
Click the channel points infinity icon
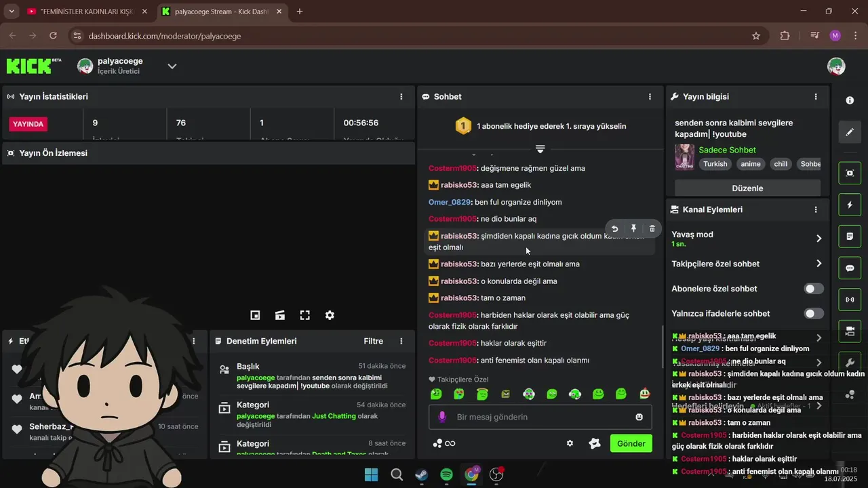[x=443, y=443]
